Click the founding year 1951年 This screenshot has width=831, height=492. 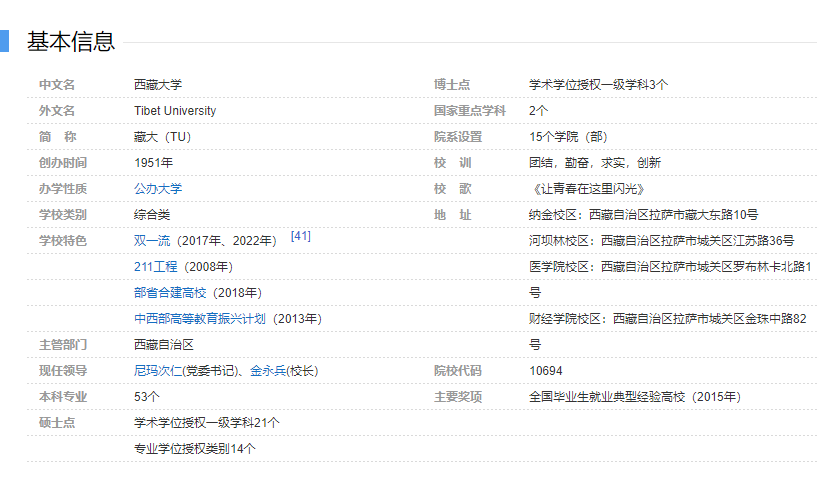[x=153, y=162]
